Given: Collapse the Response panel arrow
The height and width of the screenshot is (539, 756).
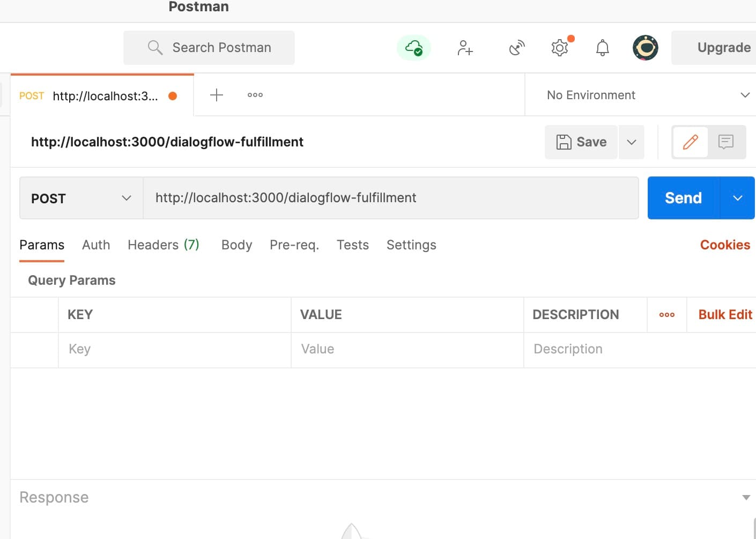Looking at the screenshot, I should (x=746, y=498).
